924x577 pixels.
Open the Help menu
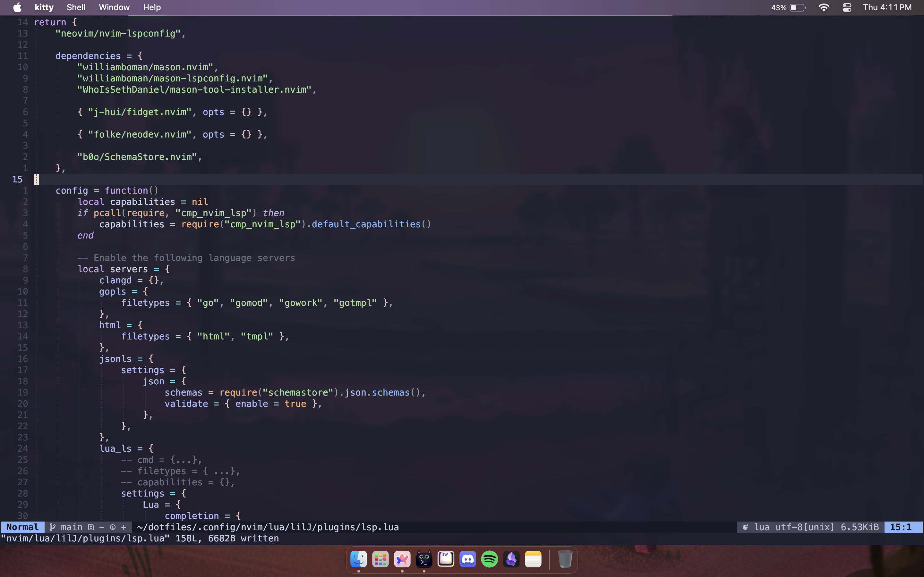(x=151, y=8)
